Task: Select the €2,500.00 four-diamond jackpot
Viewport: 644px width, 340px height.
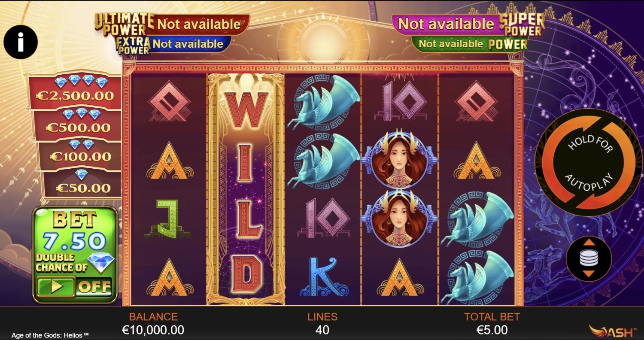Action: click(74, 91)
